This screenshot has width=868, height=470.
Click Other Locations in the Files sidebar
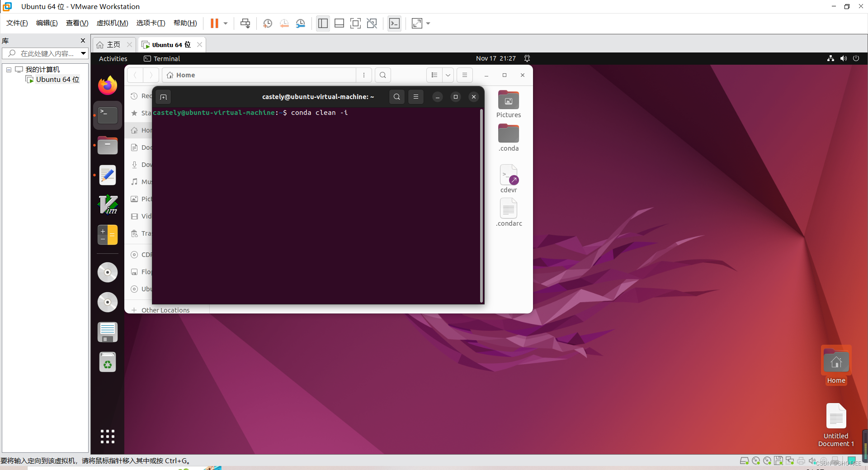click(x=165, y=310)
